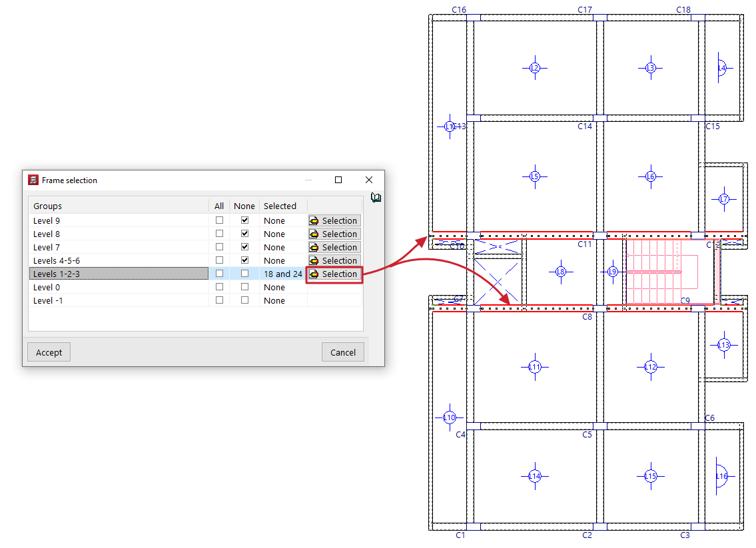
Task: Click column label C2 on the plan
Action: click(x=587, y=535)
